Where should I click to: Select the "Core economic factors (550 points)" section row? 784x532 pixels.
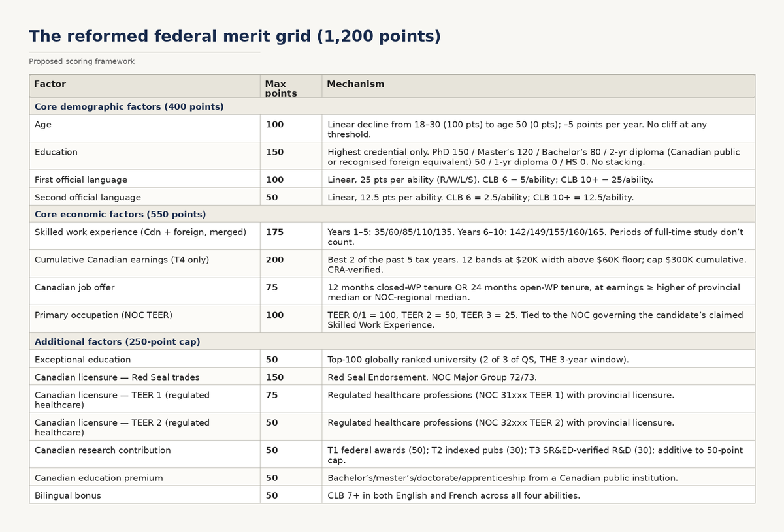392,214
